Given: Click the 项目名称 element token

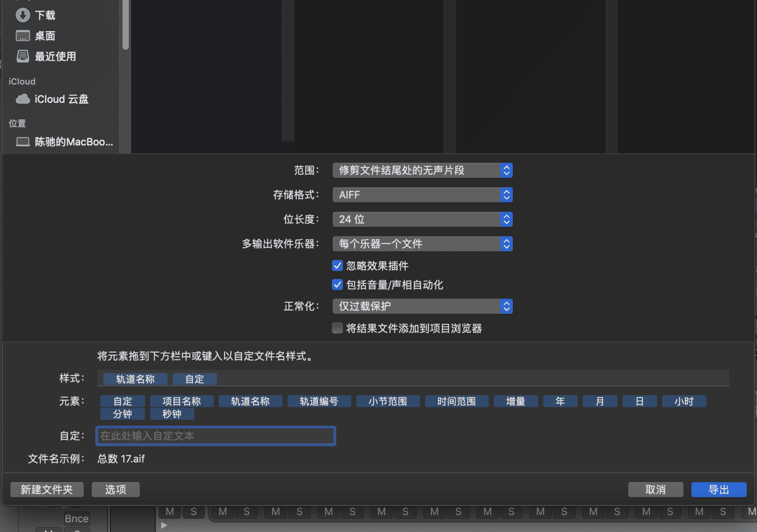Looking at the screenshot, I should pos(182,401).
